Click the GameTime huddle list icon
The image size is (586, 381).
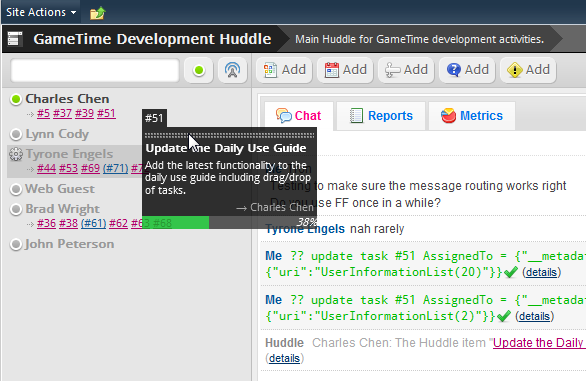tap(15, 39)
